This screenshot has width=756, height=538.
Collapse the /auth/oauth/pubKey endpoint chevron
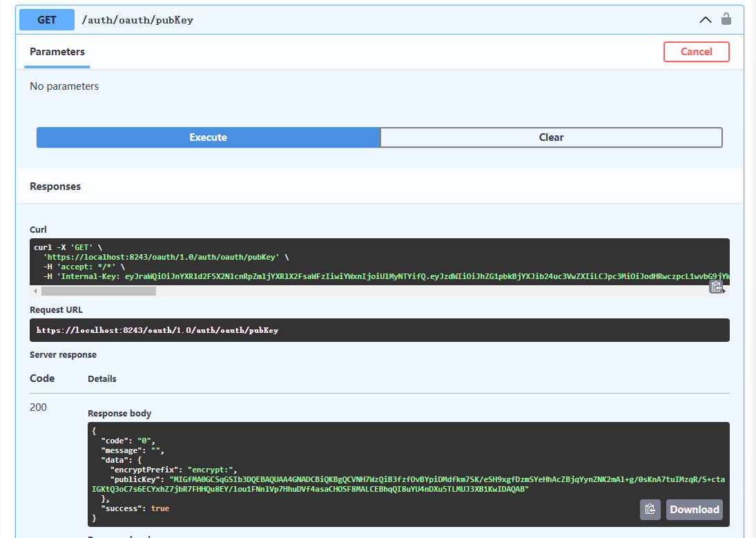pos(706,20)
